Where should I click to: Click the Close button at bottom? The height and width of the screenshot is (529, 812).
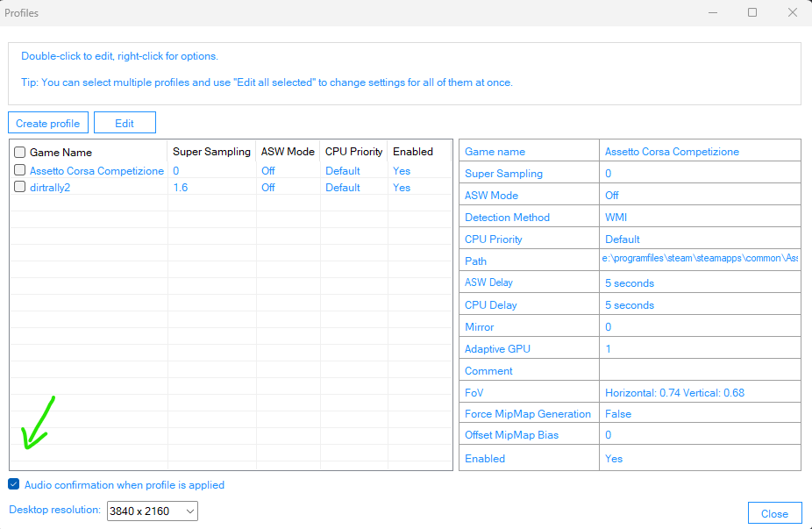(x=774, y=513)
